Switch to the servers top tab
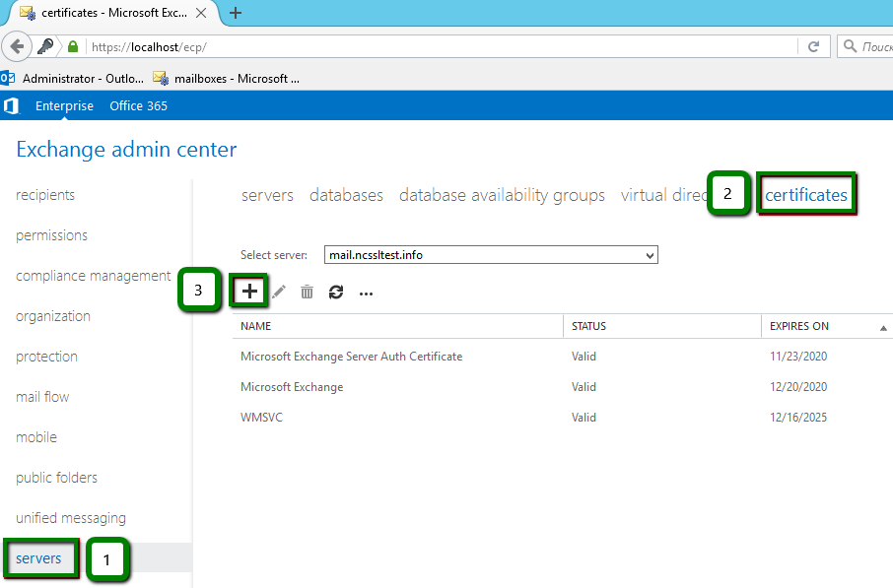 [x=267, y=195]
